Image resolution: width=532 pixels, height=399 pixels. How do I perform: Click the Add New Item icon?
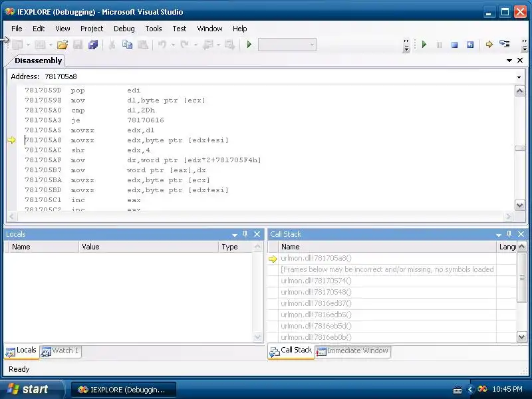click(x=40, y=45)
